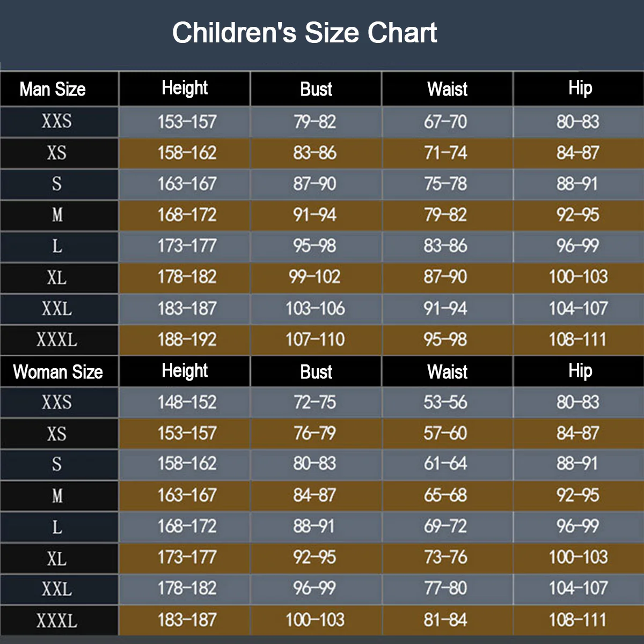Image resolution: width=644 pixels, height=644 pixels.
Task: Select the XXXL label in the man table
Action: tap(57, 340)
